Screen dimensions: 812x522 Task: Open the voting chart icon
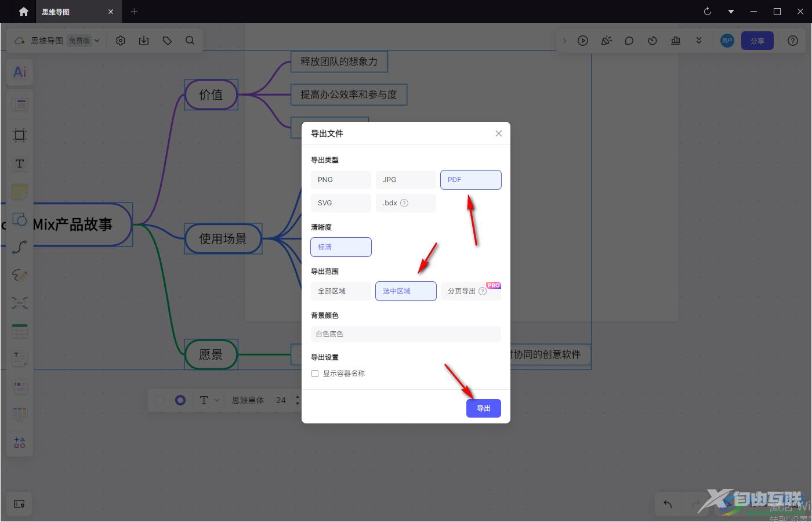[x=676, y=41]
